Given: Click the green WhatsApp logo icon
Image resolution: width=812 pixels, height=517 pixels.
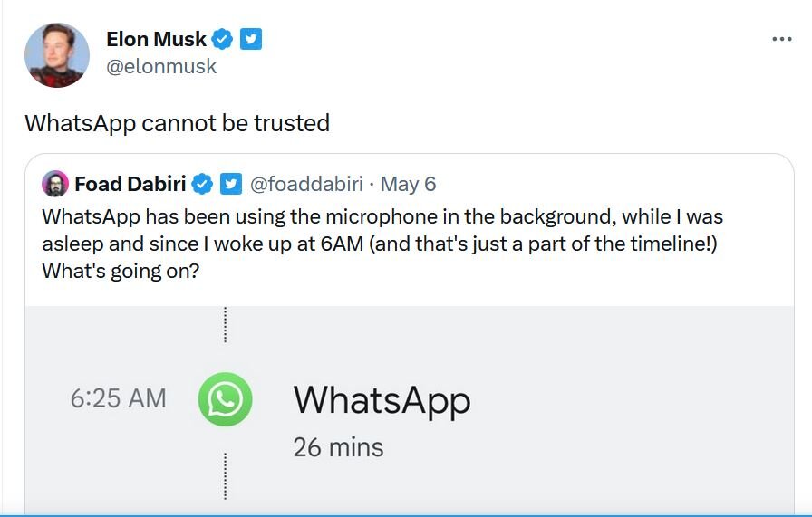Looking at the screenshot, I should [224, 399].
